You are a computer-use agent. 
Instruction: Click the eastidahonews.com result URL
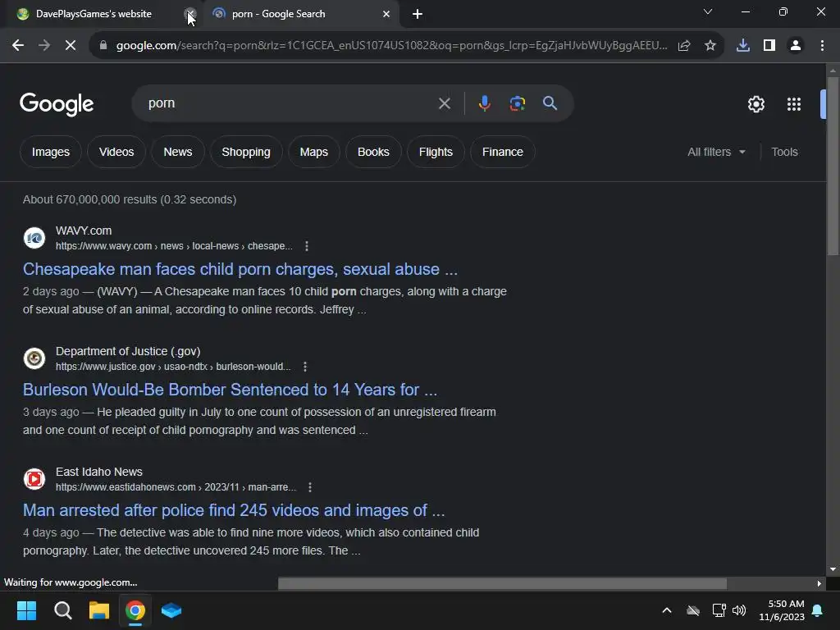tap(176, 487)
